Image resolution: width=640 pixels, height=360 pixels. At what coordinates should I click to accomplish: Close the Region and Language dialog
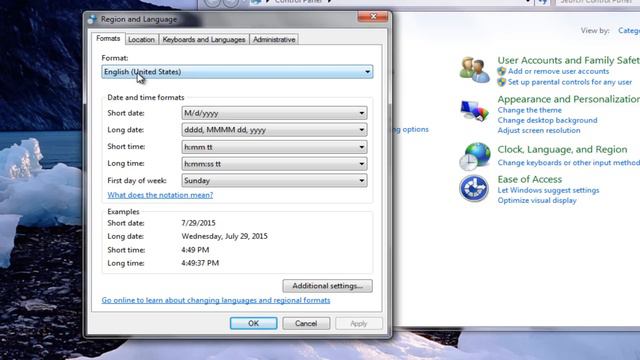pos(373,16)
